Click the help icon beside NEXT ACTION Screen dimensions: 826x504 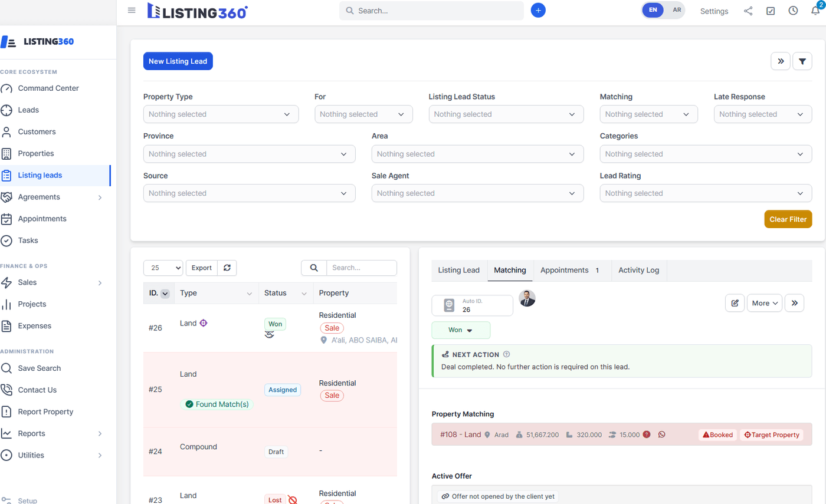click(506, 354)
